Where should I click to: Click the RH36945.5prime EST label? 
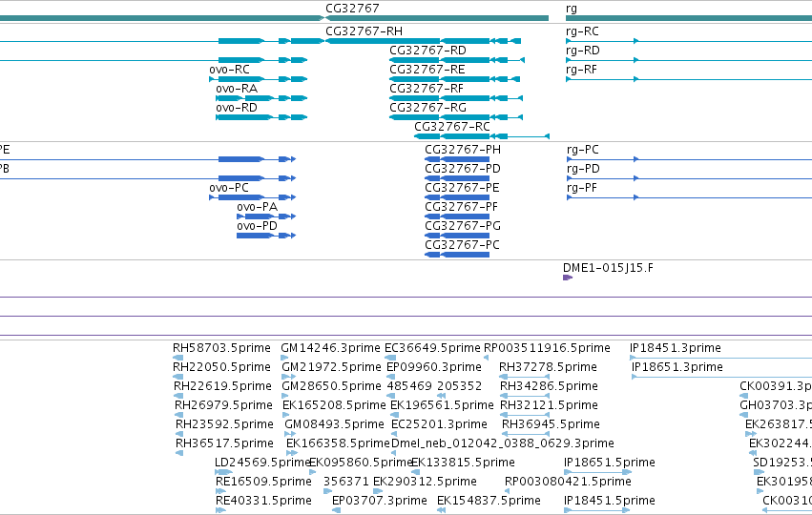coord(551,424)
